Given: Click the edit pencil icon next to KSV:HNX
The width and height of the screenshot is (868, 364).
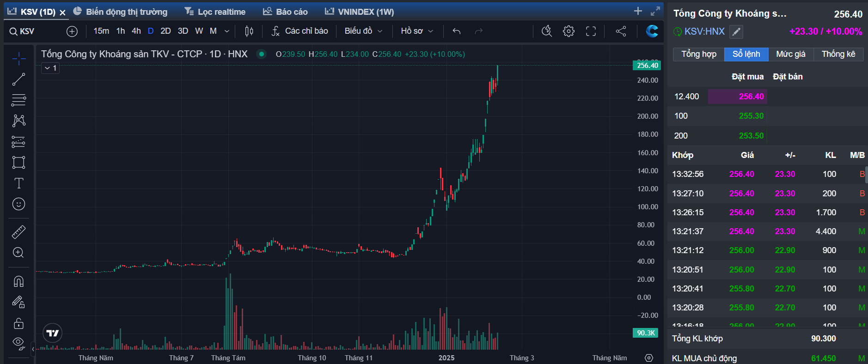Looking at the screenshot, I should click(x=736, y=31).
